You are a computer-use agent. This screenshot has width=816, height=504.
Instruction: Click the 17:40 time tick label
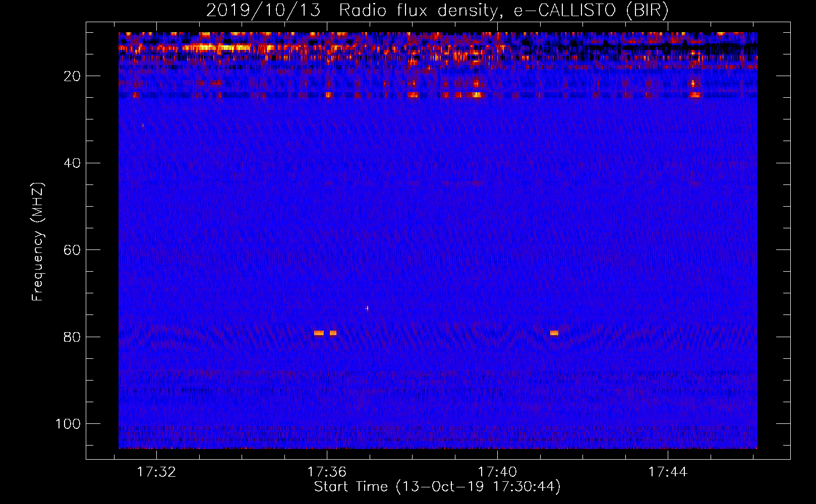pos(497,472)
